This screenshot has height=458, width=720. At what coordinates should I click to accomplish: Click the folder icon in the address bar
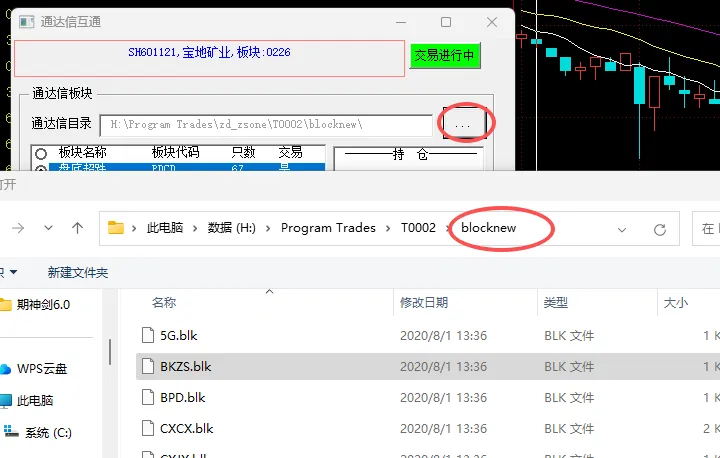coord(116,227)
